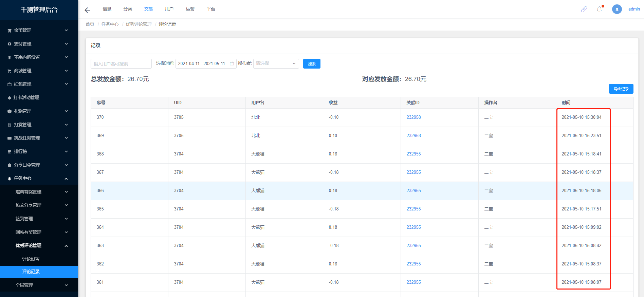Click timestamp 2021-05-10 15:09:02
The height and width of the screenshot is (297, 644).
581,227
